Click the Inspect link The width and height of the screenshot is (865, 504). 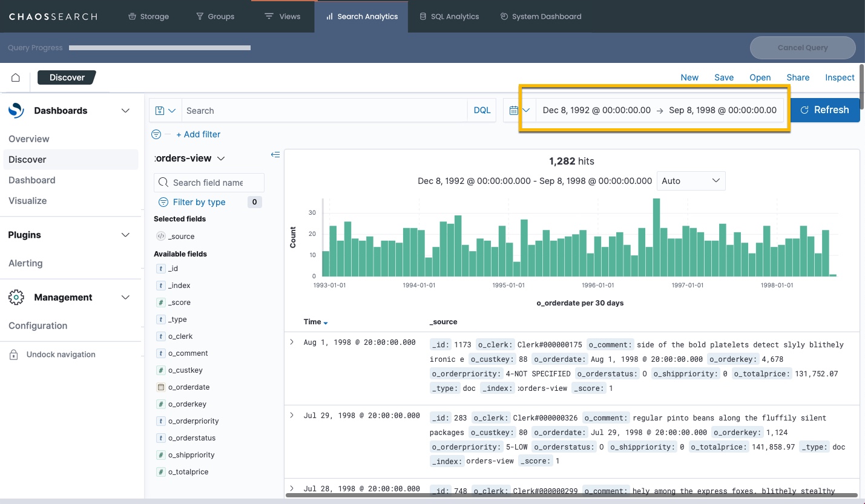pos(839,77)
